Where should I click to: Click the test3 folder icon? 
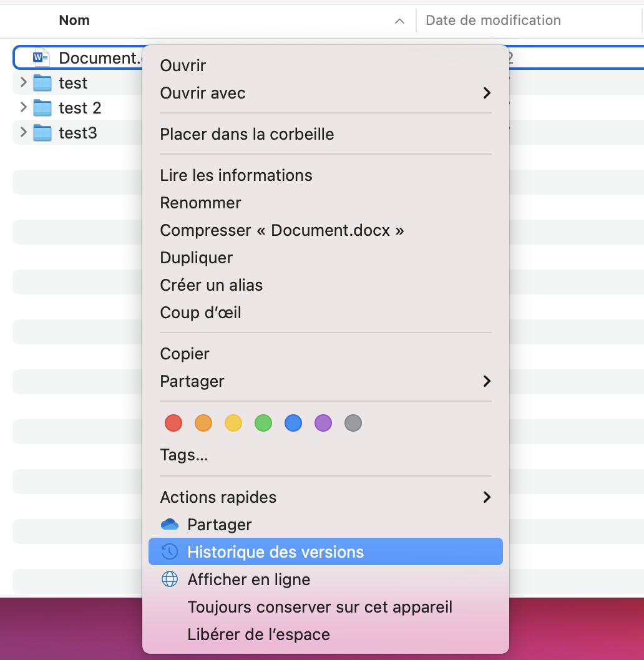coord(42,133)
